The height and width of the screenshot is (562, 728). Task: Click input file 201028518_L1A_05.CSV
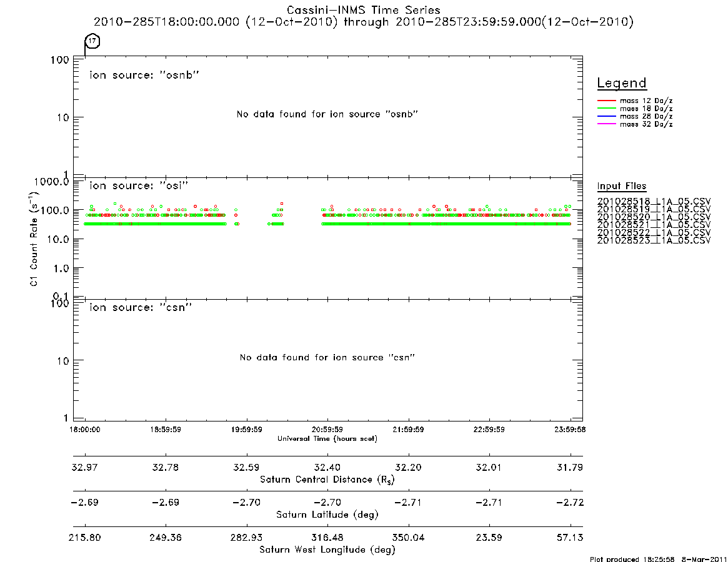click(x=654, y=202)
